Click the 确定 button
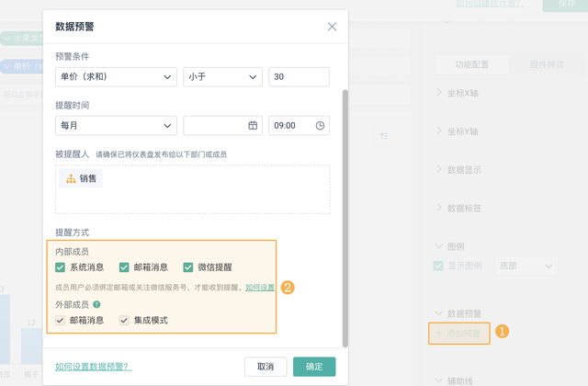Screen dimensions: 588x386 tap(314, 367)
